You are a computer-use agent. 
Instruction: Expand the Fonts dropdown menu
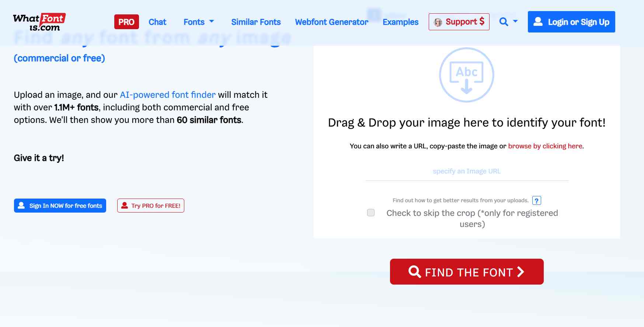pos(199,22)
